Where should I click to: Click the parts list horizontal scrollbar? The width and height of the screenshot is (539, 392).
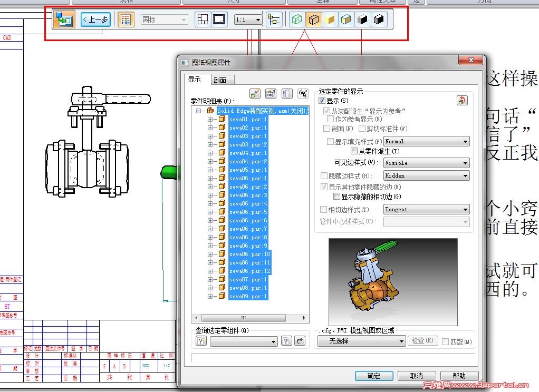(250, 318)
